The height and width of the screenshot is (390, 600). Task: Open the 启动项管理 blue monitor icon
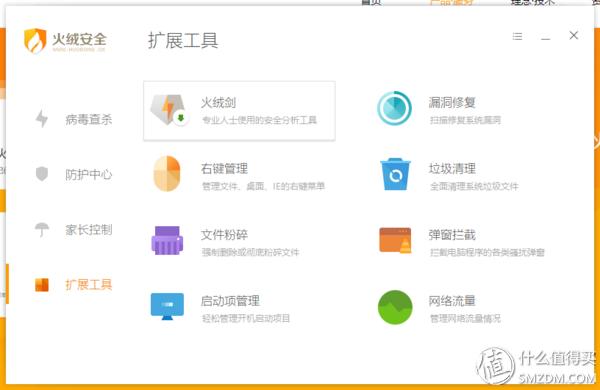point(167,306)
